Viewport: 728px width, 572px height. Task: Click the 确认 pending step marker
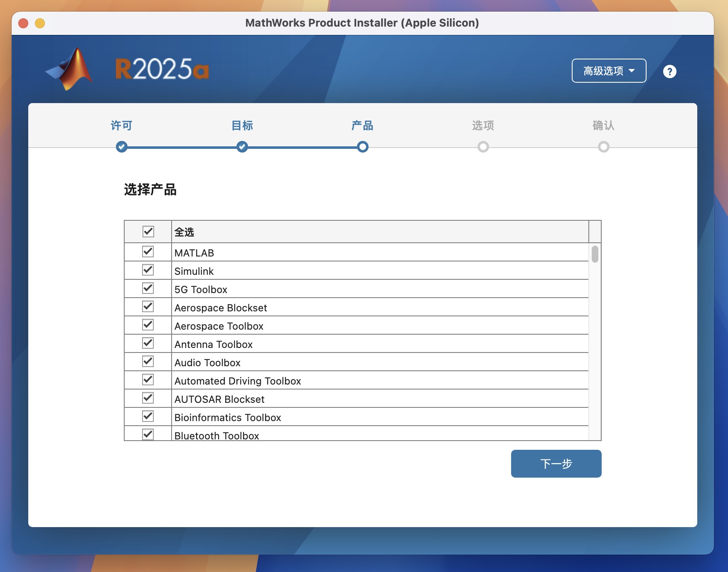click(x=603, y=147)
